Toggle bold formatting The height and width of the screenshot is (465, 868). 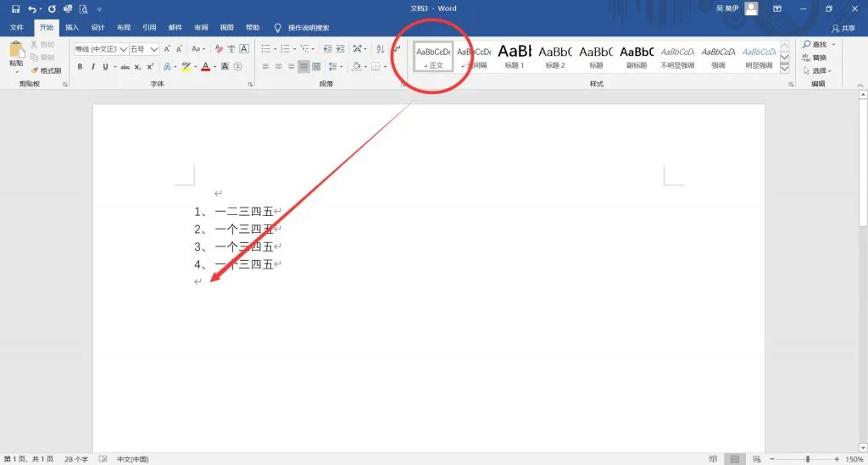81,66
